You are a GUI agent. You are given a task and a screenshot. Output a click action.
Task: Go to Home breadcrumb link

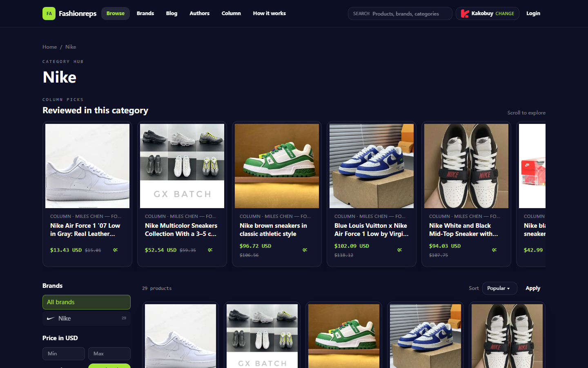pyautogui.click(x=50, y=47)
